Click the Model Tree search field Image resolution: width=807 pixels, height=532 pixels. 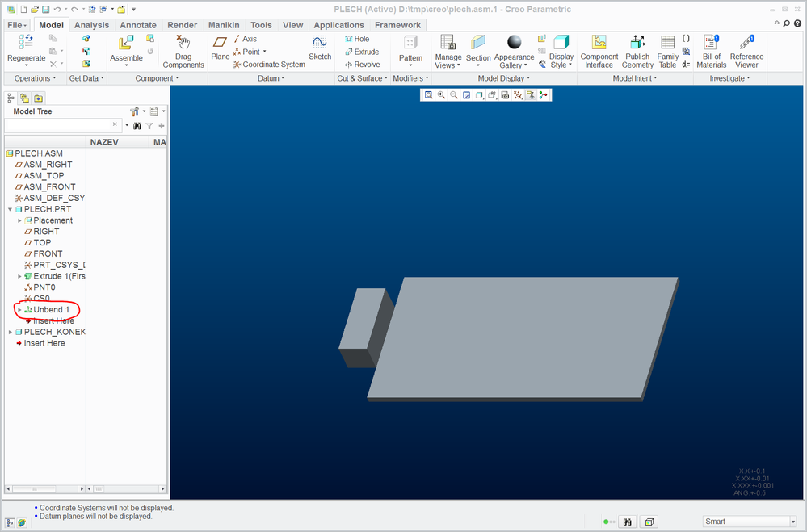click(58, 125)
